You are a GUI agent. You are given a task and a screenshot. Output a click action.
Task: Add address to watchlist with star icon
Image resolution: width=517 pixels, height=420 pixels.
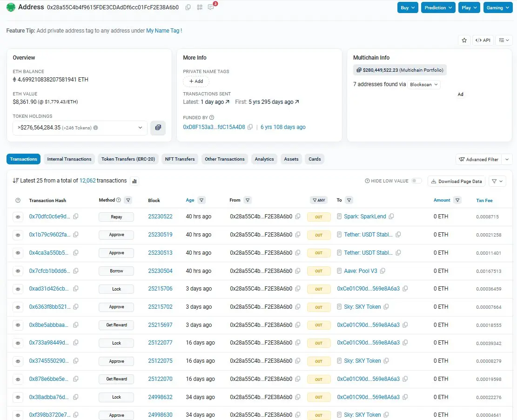coord(464,40)
